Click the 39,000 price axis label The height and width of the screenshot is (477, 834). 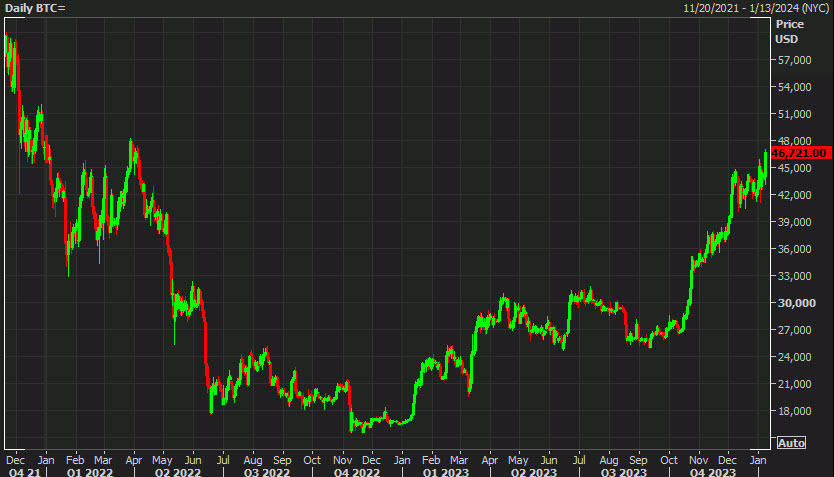pyautogui.click(x=795, y=222)
